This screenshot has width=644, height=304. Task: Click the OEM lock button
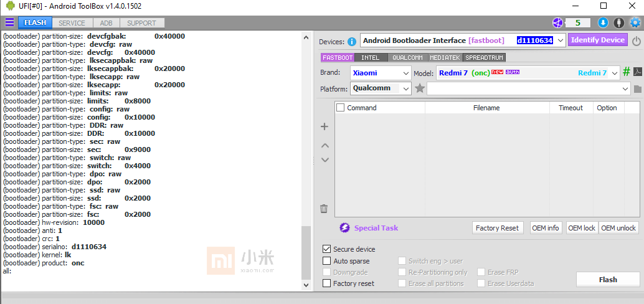pos(582,228)
